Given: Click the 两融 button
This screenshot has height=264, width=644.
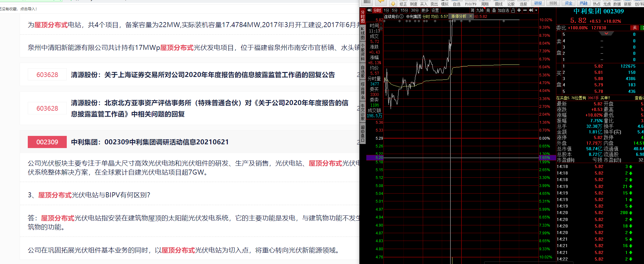Looking at the screenshot, I should [x=583, y=3].
